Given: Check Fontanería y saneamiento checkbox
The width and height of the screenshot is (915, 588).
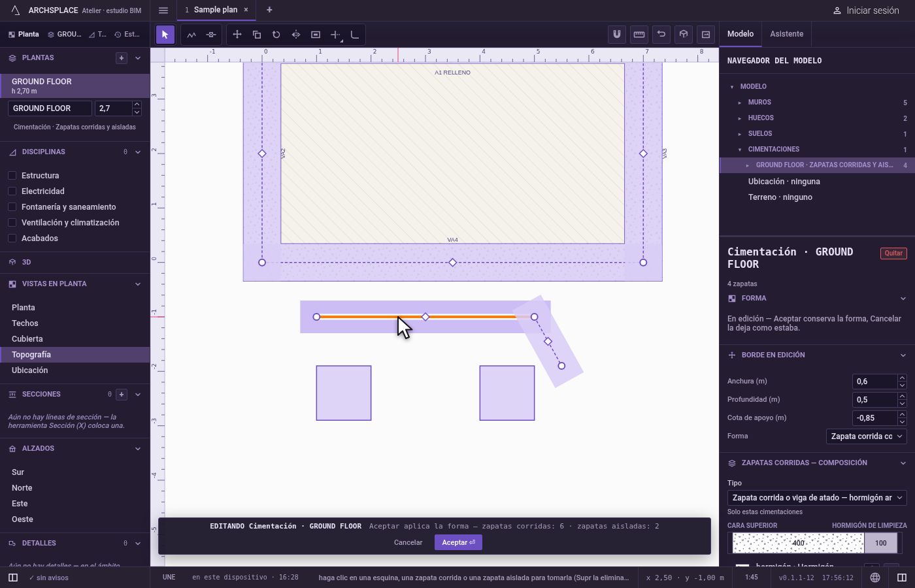Looking at the screenshot, I should [12, 207].
